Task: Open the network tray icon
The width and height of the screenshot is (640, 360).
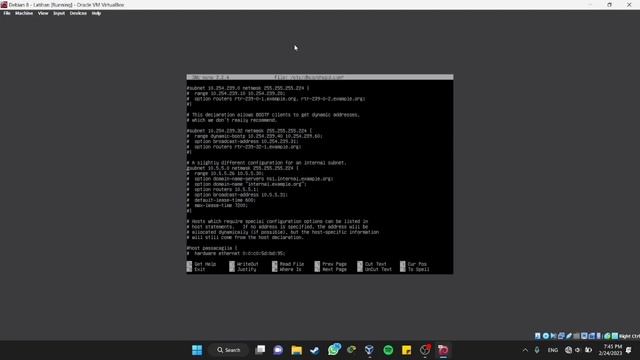Action: (x=568, y=350)
